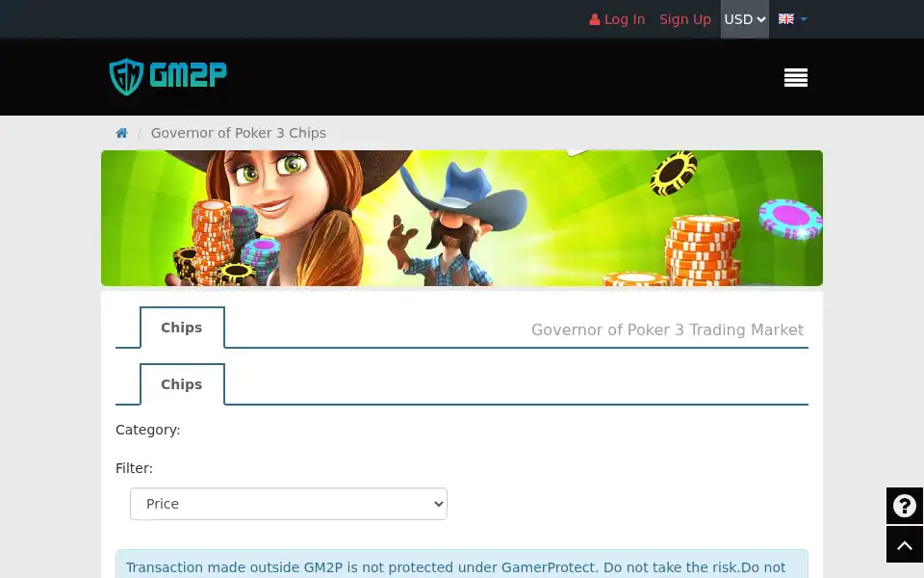Jump back to top with arrow button

coord(905,545)
